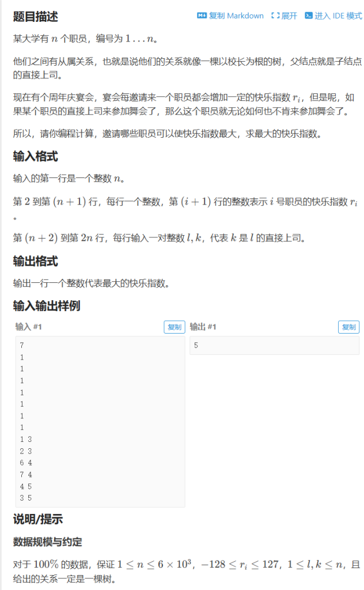Viewport: 364px width, 590px height.
Task: Click the sample input line '7 4'
Action: 26,475
